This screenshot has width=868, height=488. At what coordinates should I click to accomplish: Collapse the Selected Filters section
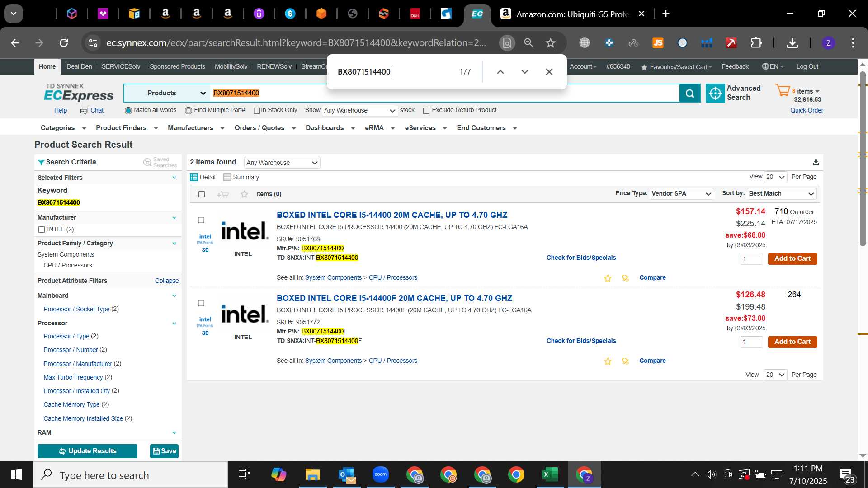(x=174, y=178)
